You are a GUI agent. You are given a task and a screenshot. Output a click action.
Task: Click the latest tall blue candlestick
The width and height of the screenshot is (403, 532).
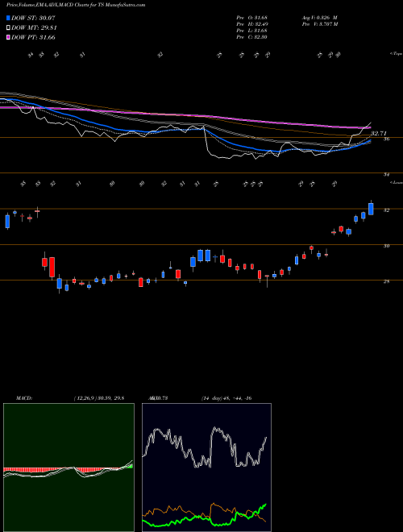pyautogui.click(x=371, y=209)
